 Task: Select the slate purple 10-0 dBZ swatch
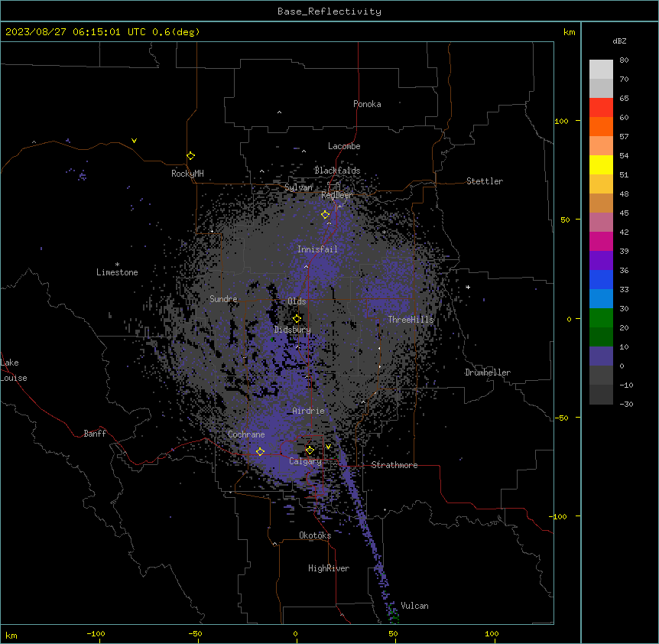(601, 356)
